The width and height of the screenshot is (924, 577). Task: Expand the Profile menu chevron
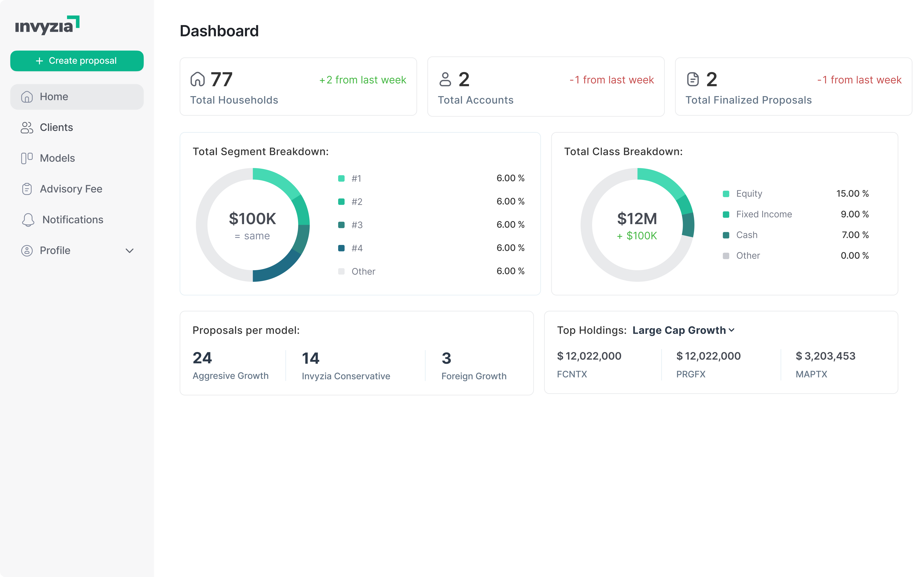(129, 251)
